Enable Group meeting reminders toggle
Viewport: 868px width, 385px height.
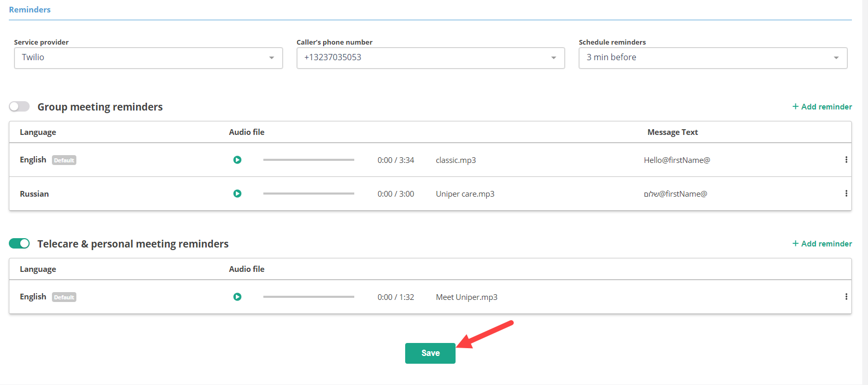[x=19, y=106]
